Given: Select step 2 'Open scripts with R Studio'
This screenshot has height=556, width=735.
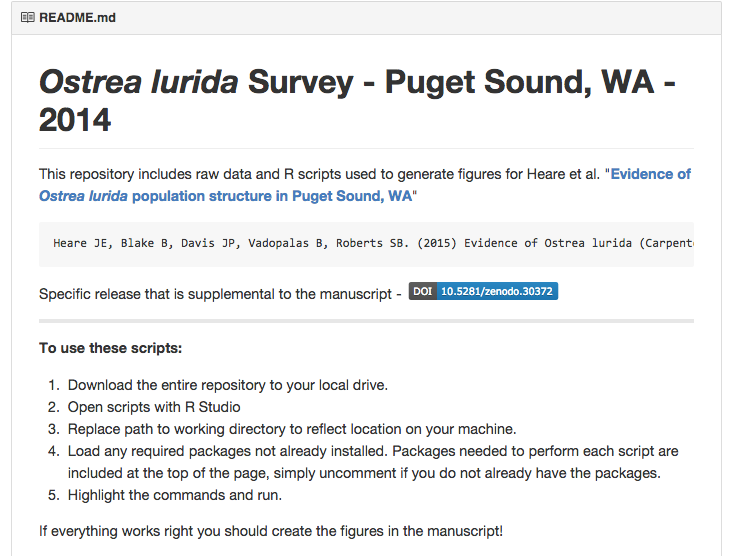Looking at the screenshot, I should [154, 407].
